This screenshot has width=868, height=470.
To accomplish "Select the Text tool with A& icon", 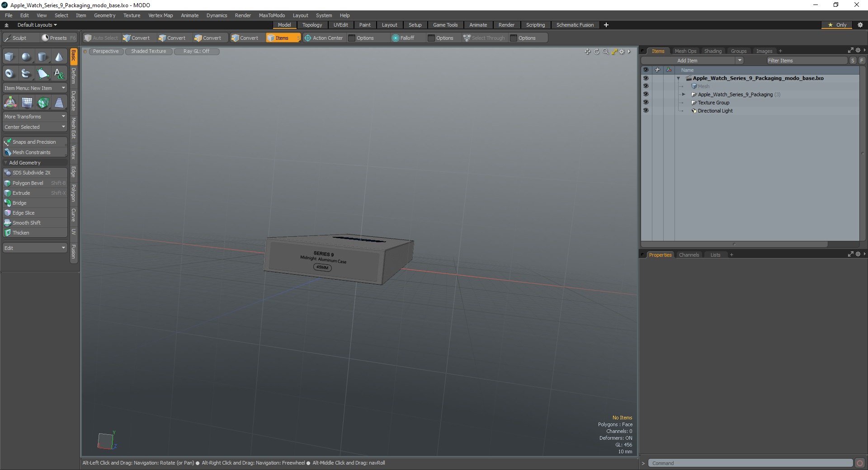I will (x=59, y=74).
